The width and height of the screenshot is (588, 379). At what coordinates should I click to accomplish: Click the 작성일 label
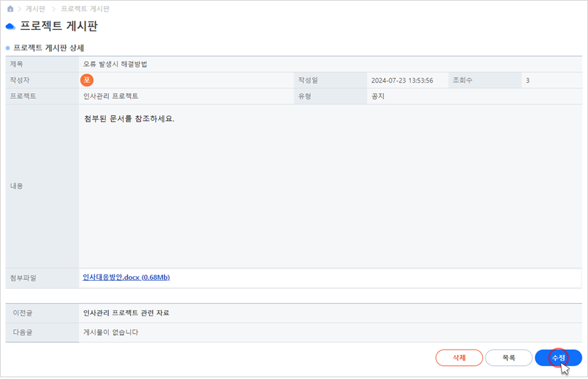(x=308, y=80)
